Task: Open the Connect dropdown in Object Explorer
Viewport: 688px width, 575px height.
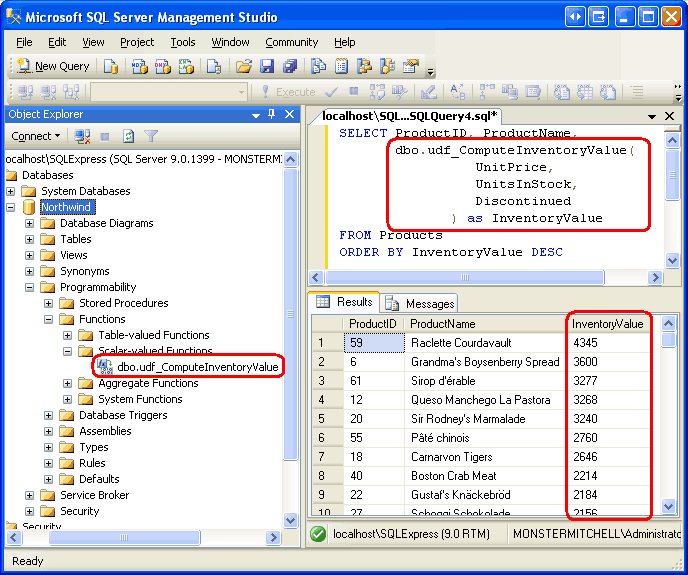Action: (35, 136)
